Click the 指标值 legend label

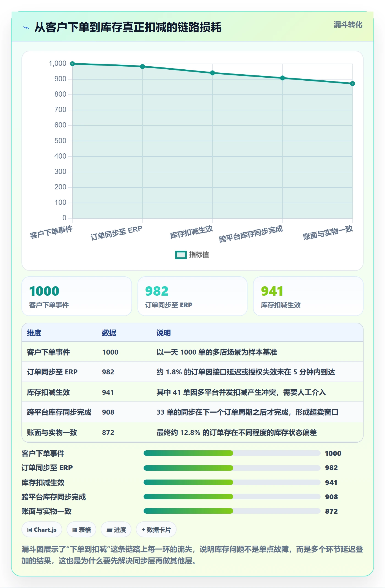[199, 255]
